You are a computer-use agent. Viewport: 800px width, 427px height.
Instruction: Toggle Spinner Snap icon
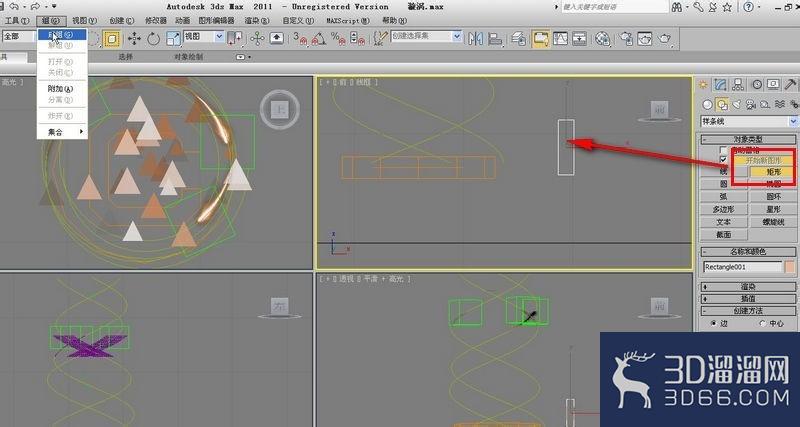pos(357,38)
